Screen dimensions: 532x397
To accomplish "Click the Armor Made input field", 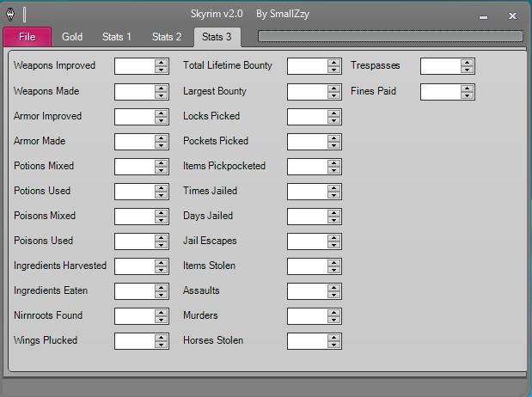I will 134,141.
